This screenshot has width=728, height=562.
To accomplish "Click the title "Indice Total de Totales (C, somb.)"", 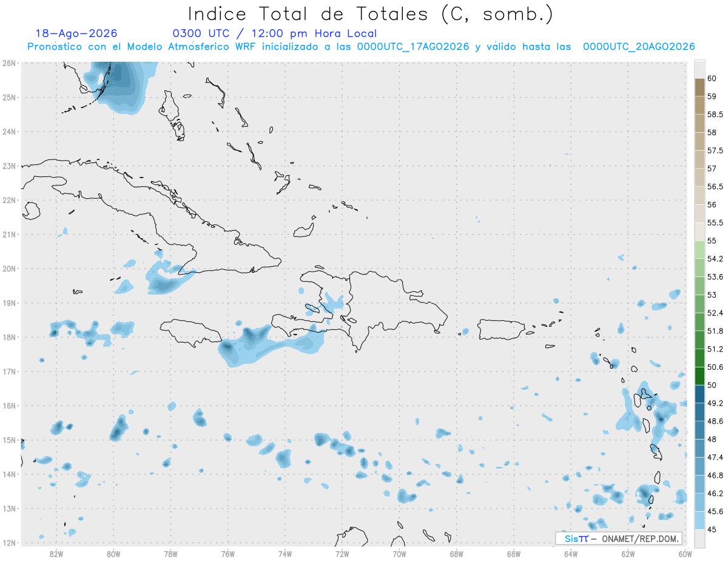I will pos(371,13).
